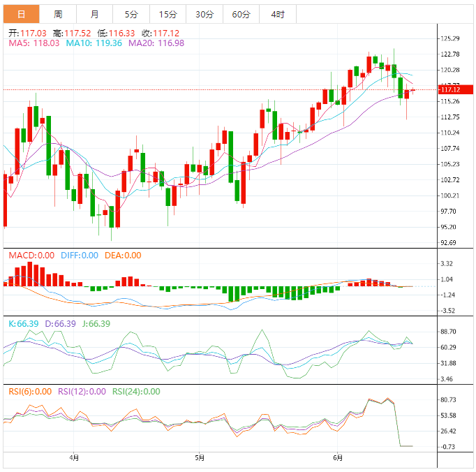476x472 pixels.
Task: Click the 95.20 price axis label
Action: click(x=448, y=227)
